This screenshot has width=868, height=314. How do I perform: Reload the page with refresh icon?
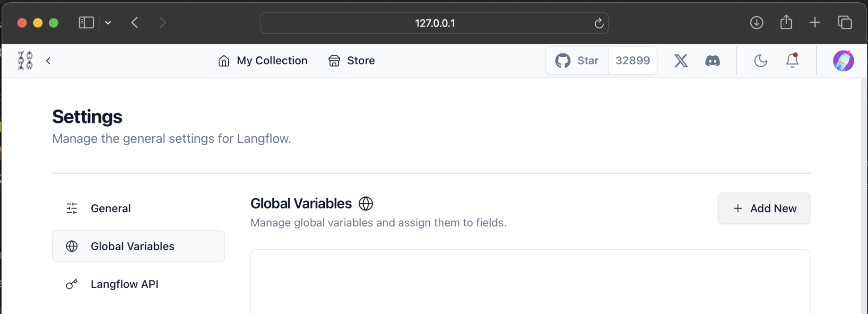(x=599, y=23)
